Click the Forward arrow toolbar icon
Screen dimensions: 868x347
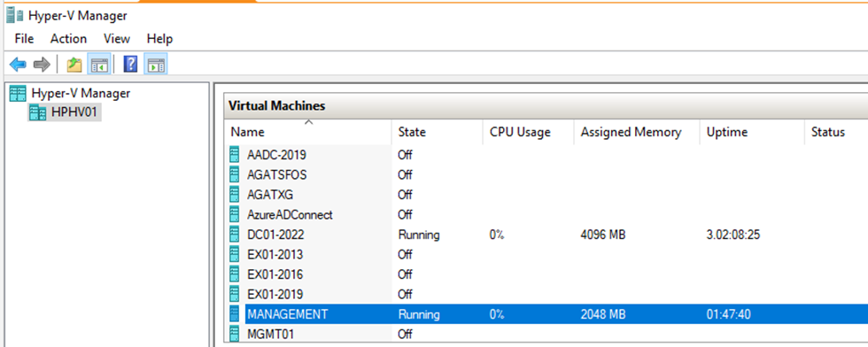click(x=42, y=65)
